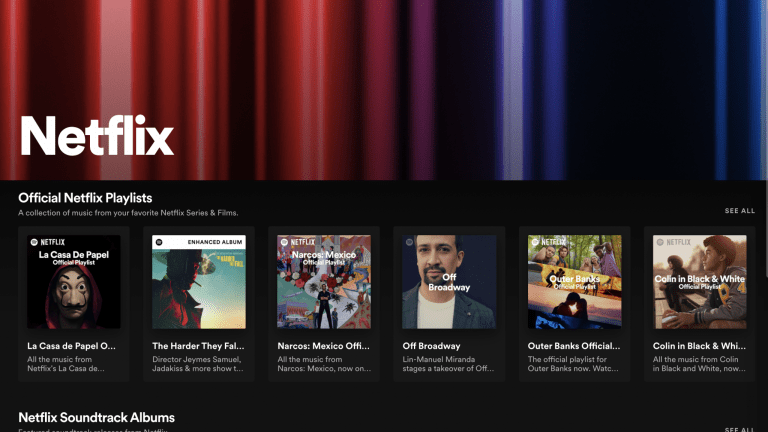Click description 'The official playlist for Outer Banks'
768x432 pixels.
click(573, 364)
